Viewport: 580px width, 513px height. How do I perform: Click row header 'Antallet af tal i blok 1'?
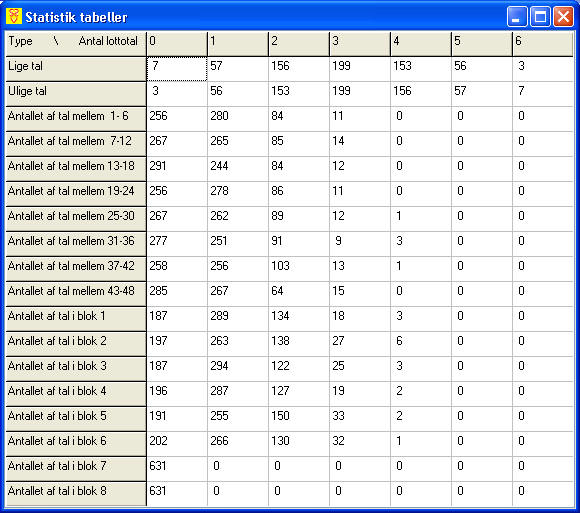(76, 319)
